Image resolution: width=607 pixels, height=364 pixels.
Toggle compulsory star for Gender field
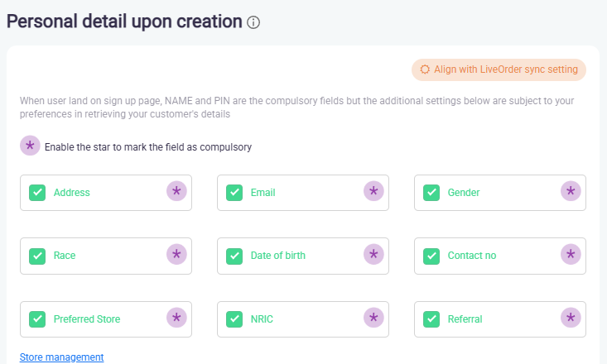tap(571, 192)
